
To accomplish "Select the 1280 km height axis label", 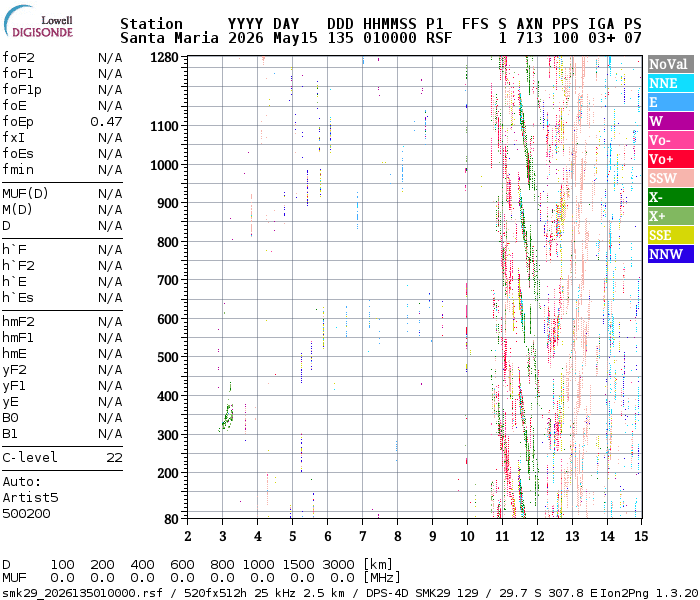I will tap(164, 58).
